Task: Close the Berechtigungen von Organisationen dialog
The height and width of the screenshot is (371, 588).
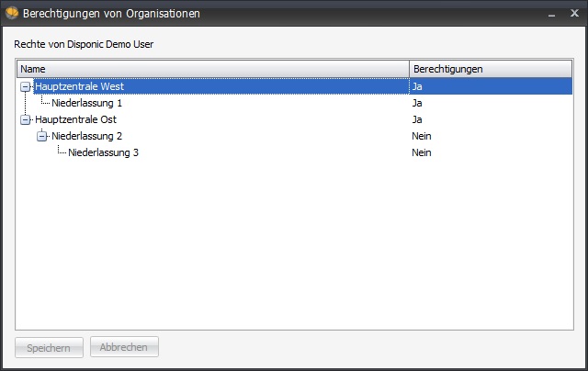Action: [574, 13]
